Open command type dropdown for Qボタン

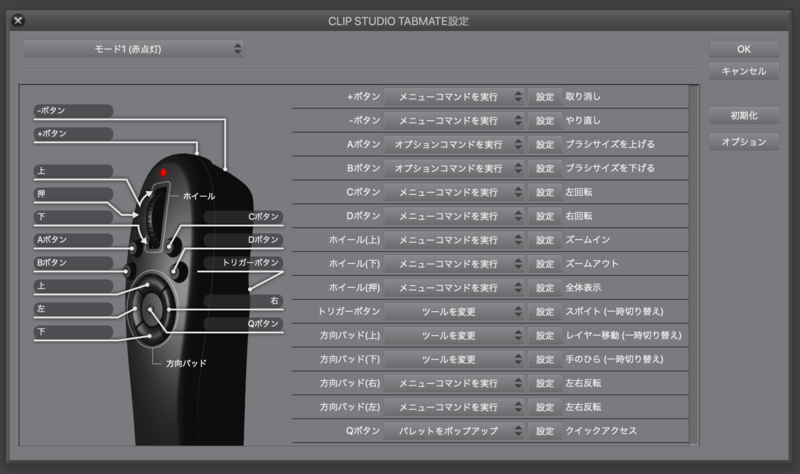pos(454,431)
